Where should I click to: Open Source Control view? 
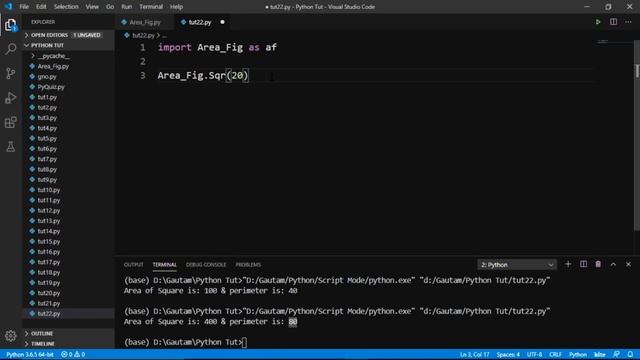pyautogui.click(x=11, y=73)
